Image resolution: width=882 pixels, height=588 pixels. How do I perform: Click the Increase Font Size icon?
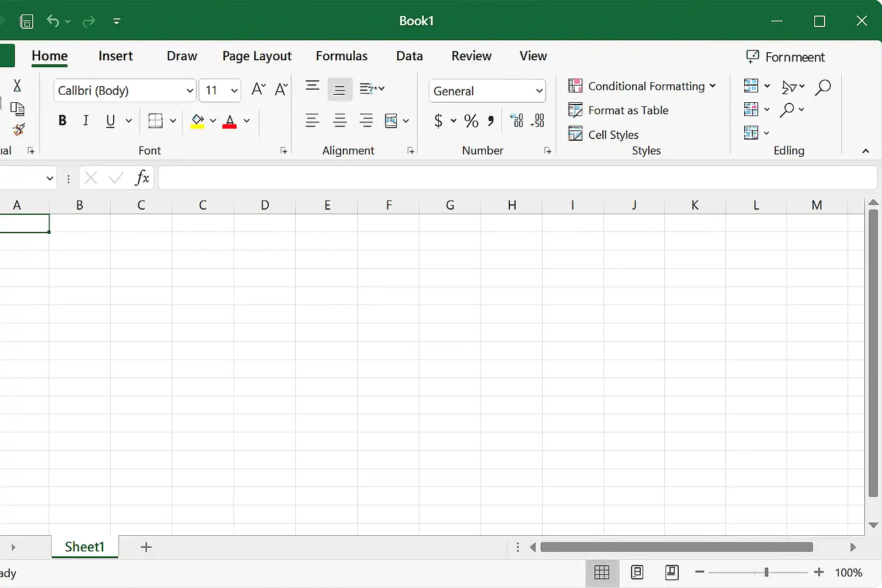[x=258, y=90]
